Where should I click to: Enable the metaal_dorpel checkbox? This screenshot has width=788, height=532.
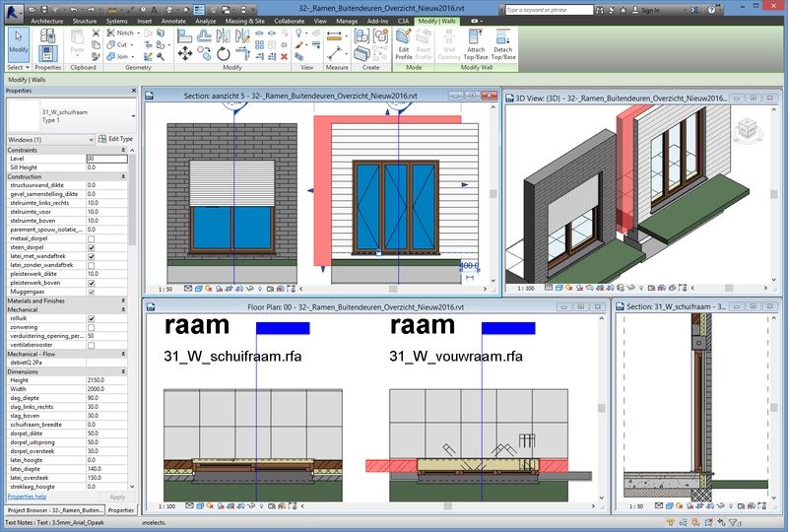(91, 238)
